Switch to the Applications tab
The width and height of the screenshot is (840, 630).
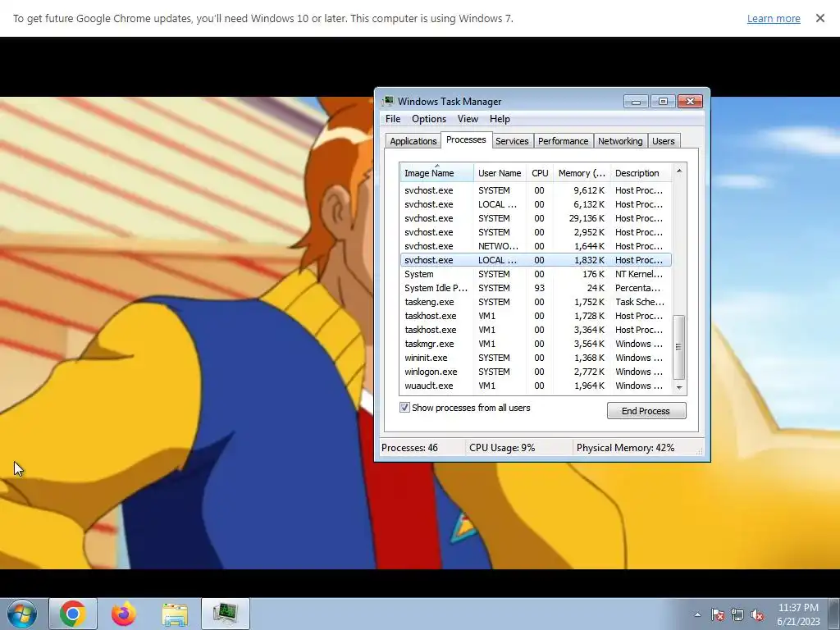tap(413, 141)
